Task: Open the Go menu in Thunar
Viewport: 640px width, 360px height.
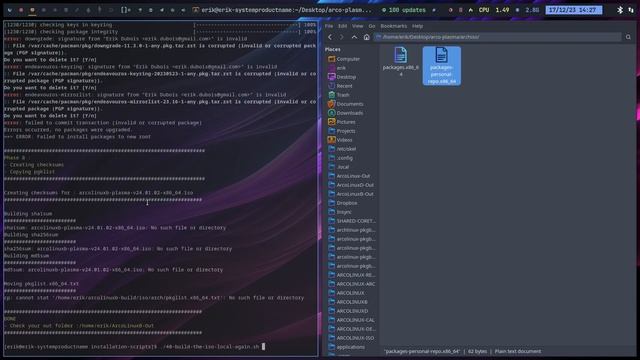Action: pos(372,26)
